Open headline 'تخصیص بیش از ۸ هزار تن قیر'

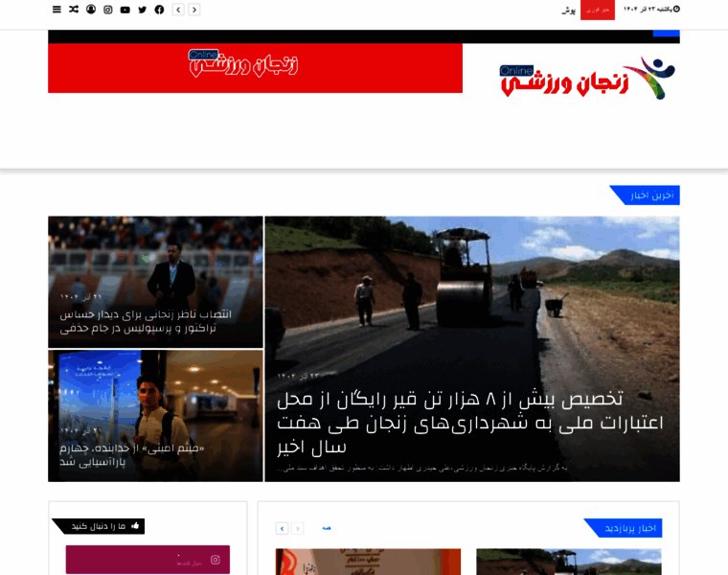tap(469, 423)
